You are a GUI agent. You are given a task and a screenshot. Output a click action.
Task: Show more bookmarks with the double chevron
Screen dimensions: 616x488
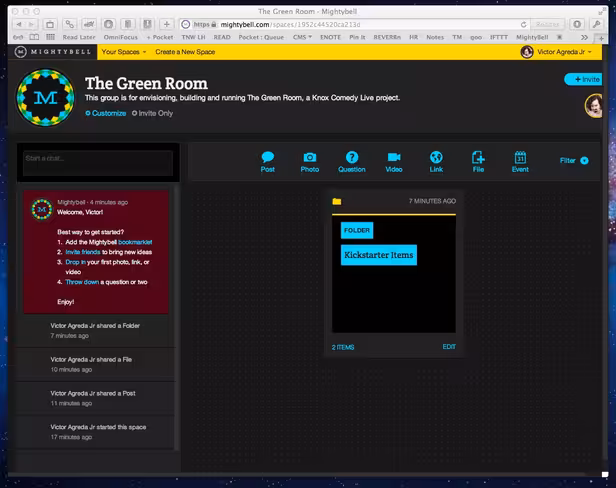584,37
